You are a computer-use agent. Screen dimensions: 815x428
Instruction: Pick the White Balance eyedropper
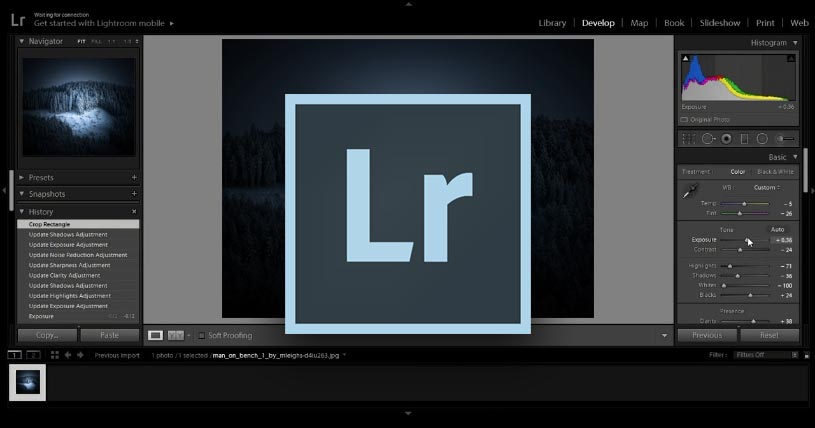691,191
